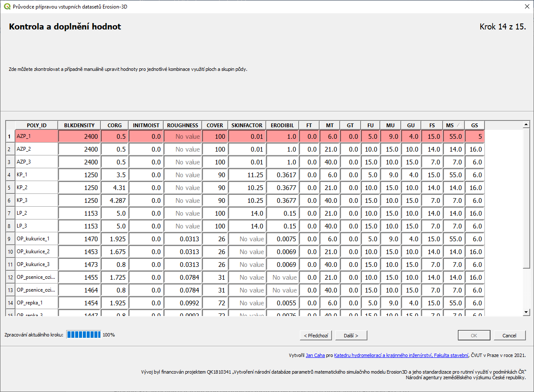Screen dimensions: 534x392
Task: Select the OP_repka_1 cell
Action: (x=37, y=303)
